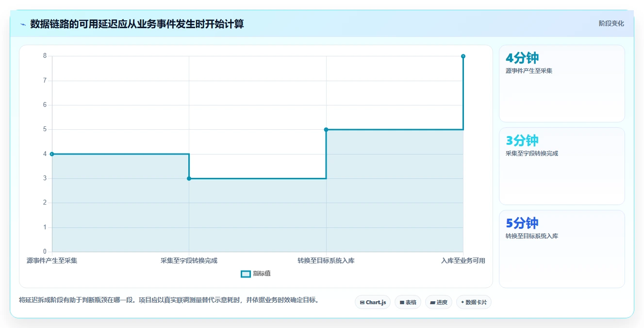Select the Chart.js tag chip
This screenshot has width=644, height=328.
373,302
